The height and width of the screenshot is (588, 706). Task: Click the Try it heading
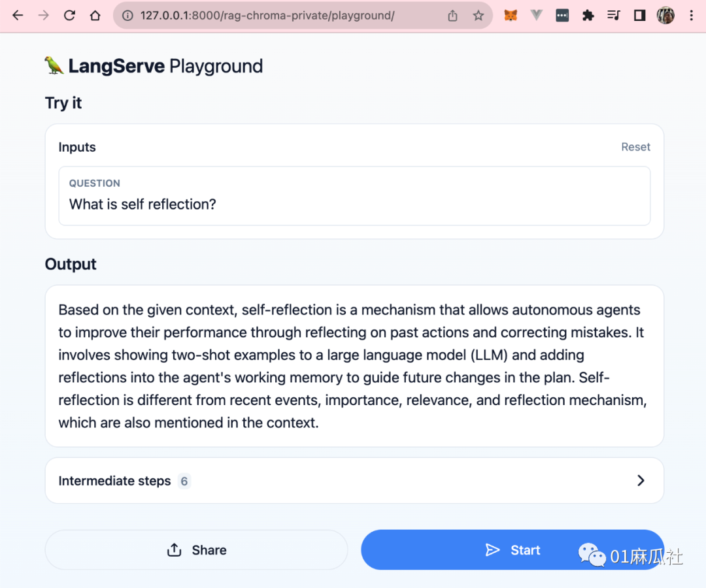(x=63, y=103)
